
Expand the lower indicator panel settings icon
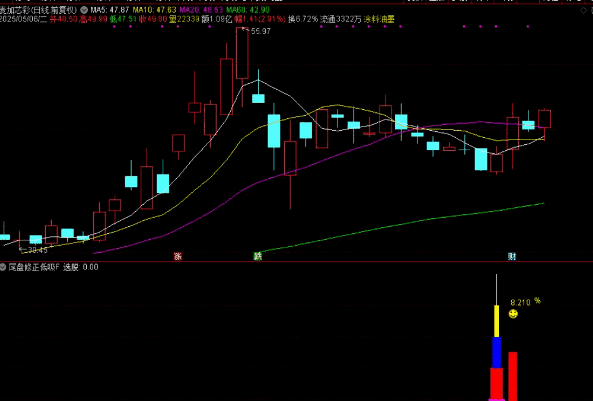[x=3, y=267]
